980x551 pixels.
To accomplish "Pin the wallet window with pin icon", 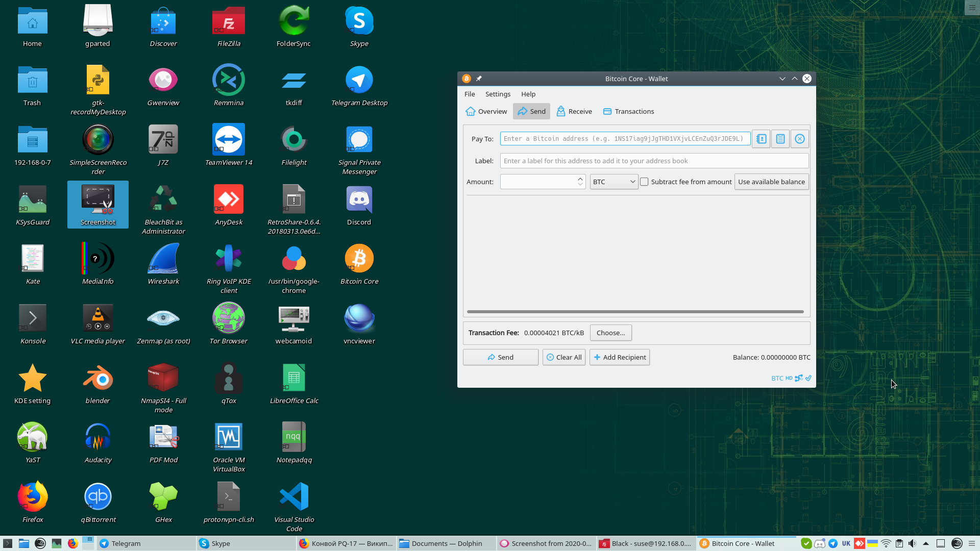I will click(x=479, y=79).
